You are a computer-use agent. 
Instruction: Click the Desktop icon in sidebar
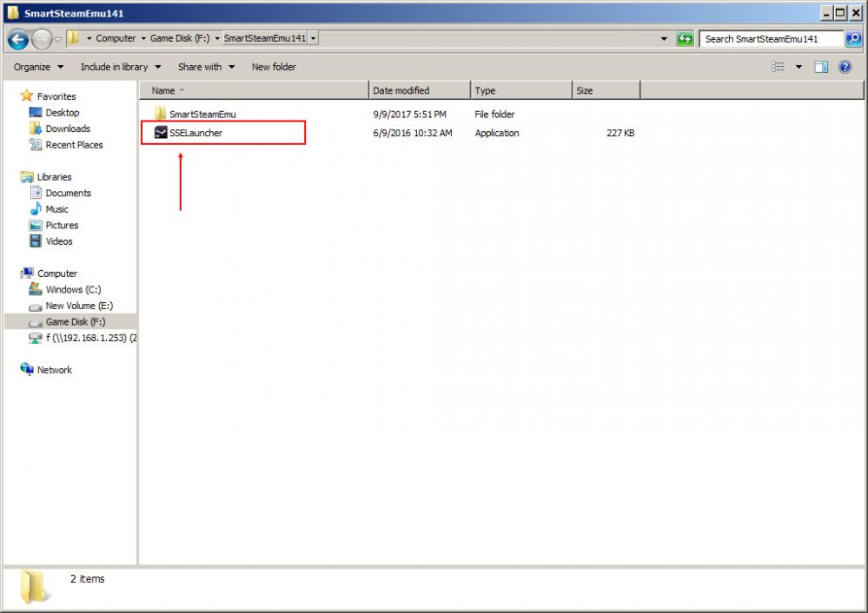click(x=36, y=112)
